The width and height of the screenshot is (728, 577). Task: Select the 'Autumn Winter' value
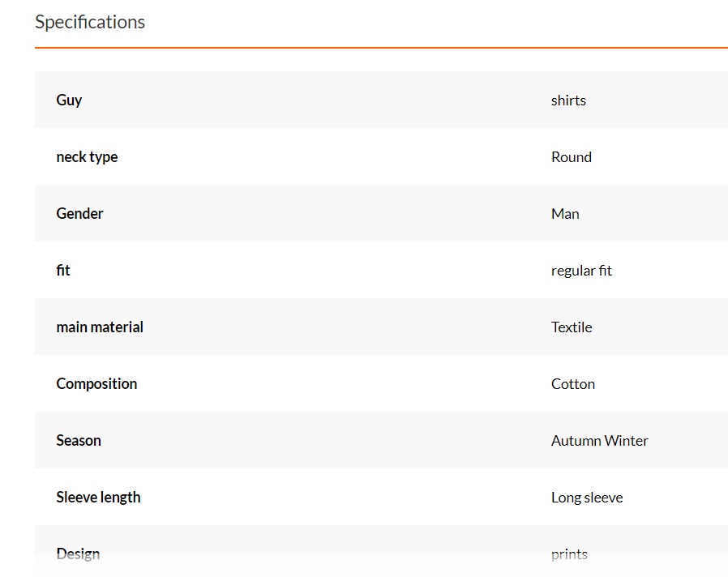600,441
